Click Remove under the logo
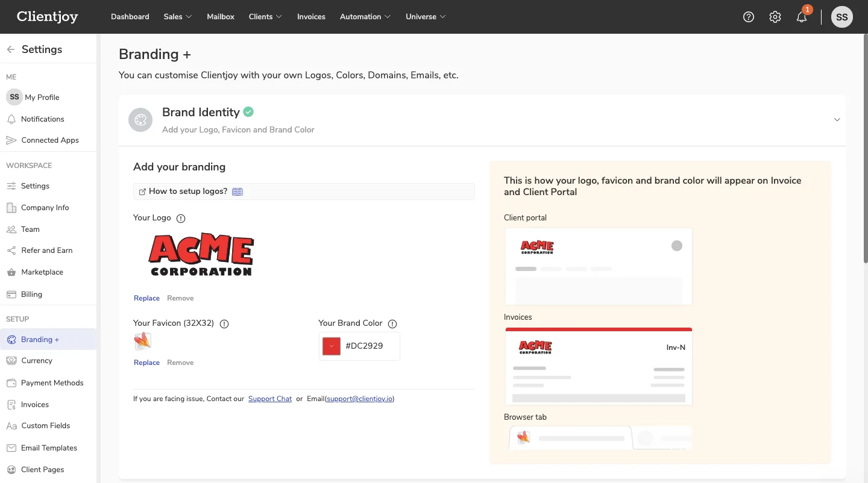 (180, 298)
